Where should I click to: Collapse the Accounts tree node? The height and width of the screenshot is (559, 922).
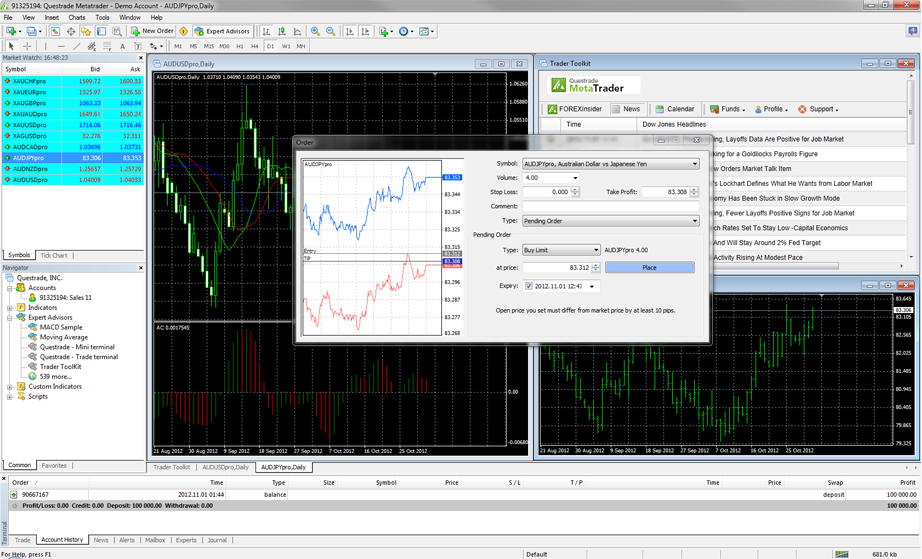(10, 288)
